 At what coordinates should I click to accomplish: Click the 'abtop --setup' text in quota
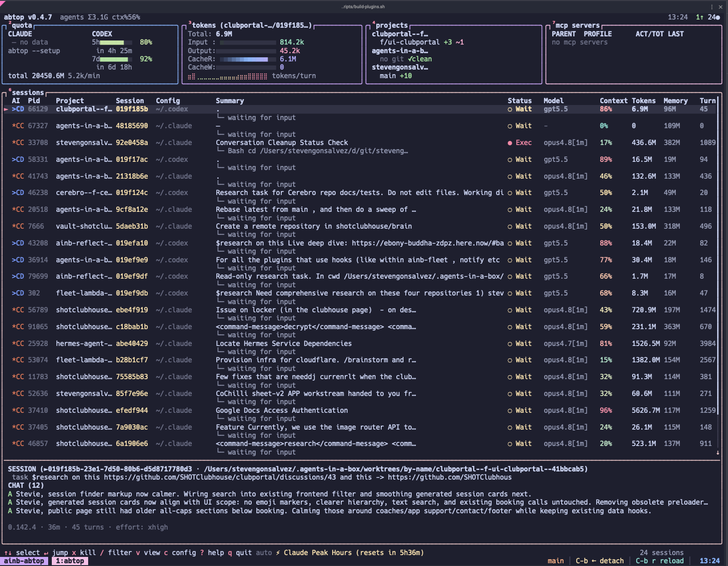click(x=34, y=51)
